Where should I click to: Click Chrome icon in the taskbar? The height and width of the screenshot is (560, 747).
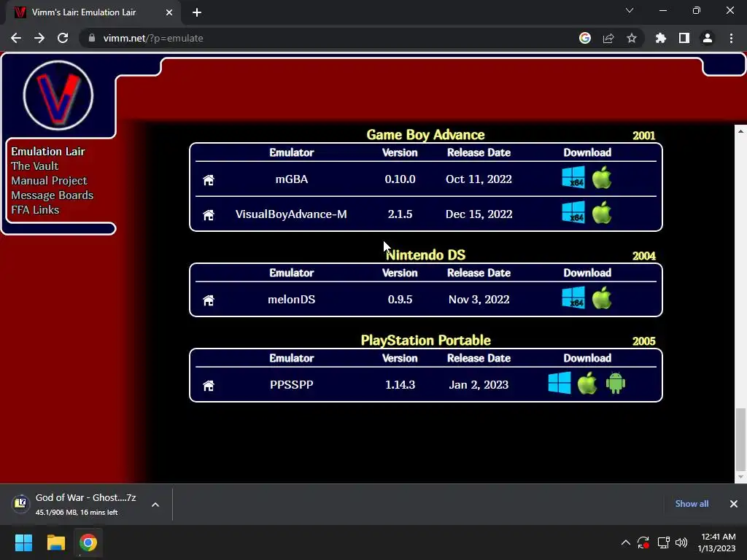click(x=88, y=542)
